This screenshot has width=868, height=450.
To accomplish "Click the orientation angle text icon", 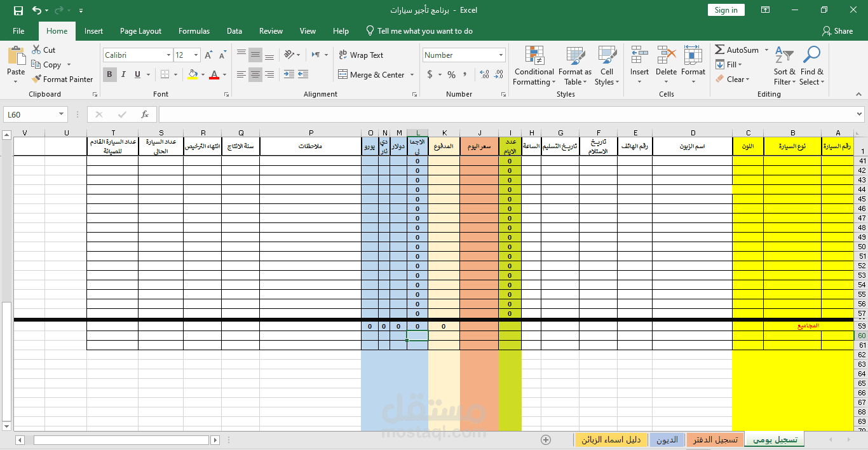I will (x=289, y=55).
